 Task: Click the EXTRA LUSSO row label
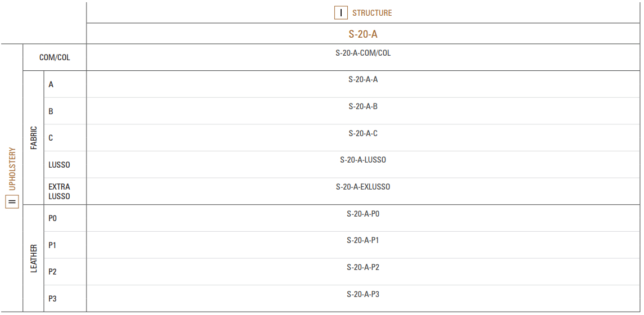(x=59, y=192)
